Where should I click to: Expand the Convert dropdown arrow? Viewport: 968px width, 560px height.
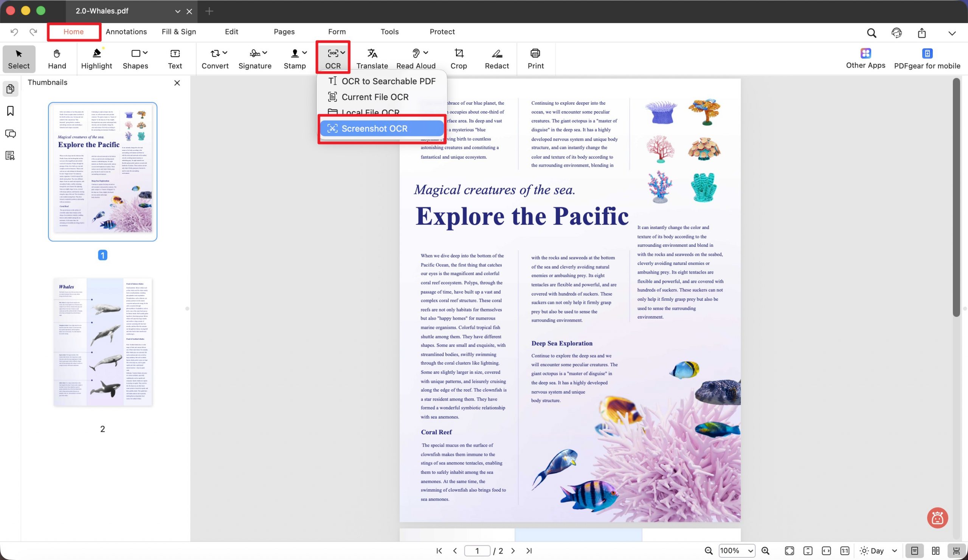[225, 53]
